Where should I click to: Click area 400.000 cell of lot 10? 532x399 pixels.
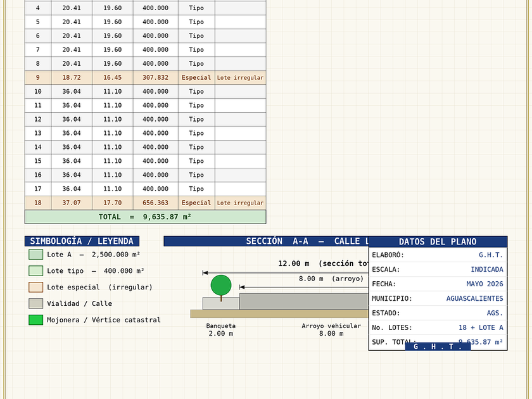(x=155, y=91)
